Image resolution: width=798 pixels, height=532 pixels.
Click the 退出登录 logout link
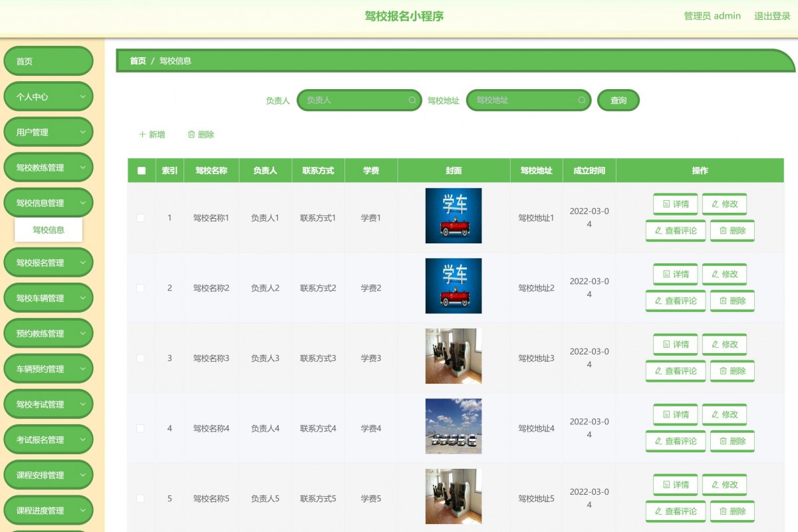pyautogui.click(x=771, y=16)
